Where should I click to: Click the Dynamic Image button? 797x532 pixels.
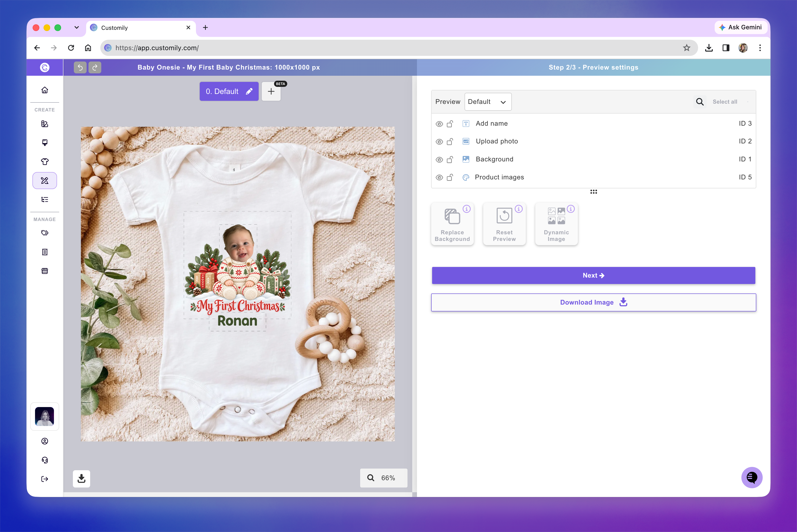(x=556, y=224)
